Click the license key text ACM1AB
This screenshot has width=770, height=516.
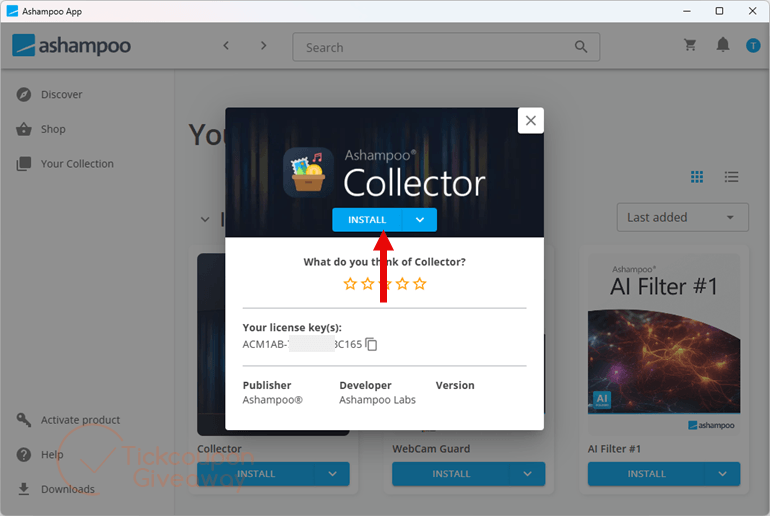(302, 345)
